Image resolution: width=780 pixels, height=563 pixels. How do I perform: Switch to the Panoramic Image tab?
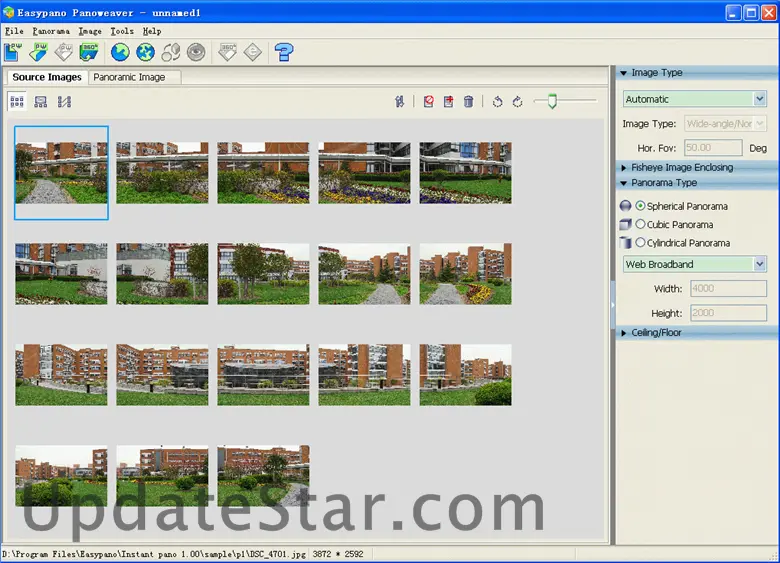pyautogui.click(x=134, y=77)
